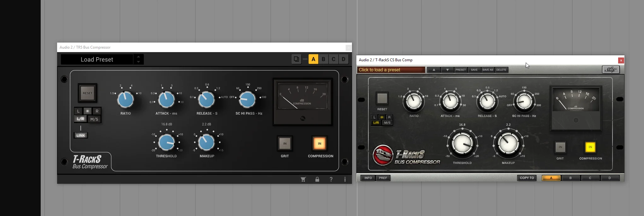644x216 pixels.
Task: Click the blue RATIO knob in TR5 window
Action: 126,99
